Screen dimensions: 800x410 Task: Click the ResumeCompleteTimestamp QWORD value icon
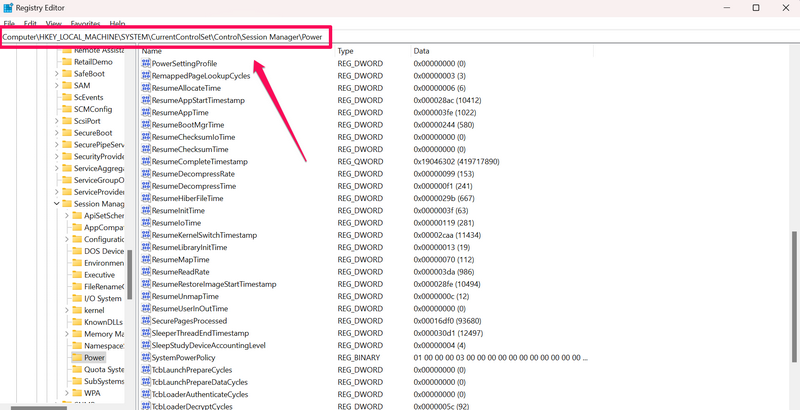click(x=146, y=161)
